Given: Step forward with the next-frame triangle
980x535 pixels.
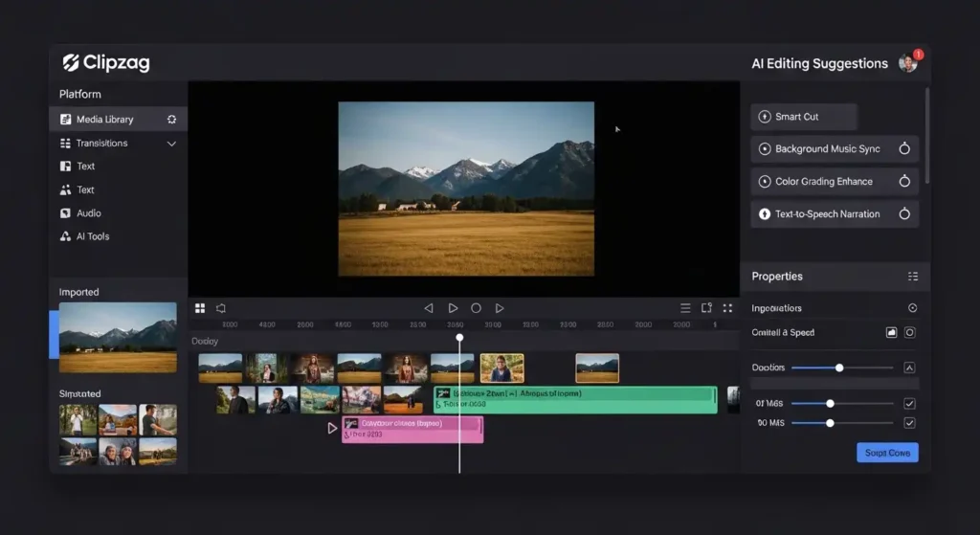Looking at the screenshot, I should [x=500, y=308].
